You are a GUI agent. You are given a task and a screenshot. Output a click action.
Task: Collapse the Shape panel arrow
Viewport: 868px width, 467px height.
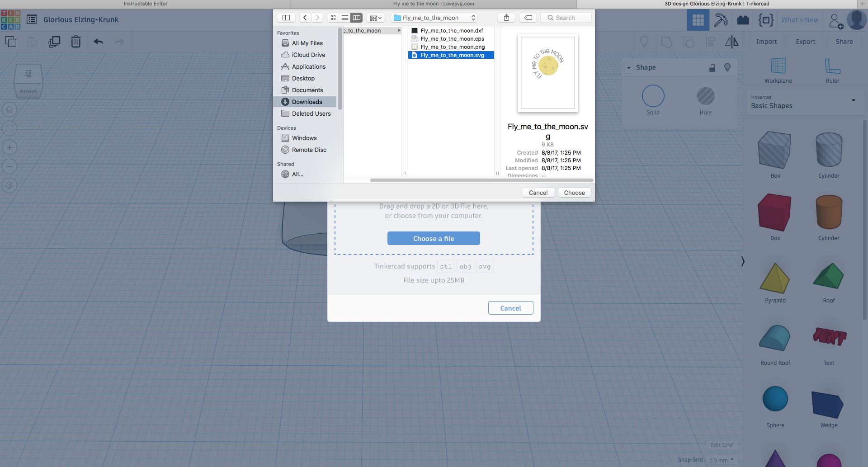click(x=628, y=68)
